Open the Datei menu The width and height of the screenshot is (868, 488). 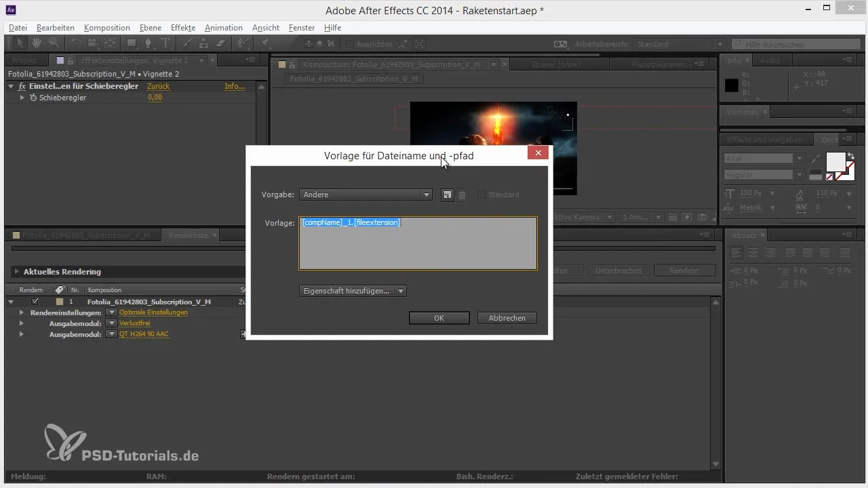pyautogui.click(x=18, y=28)
